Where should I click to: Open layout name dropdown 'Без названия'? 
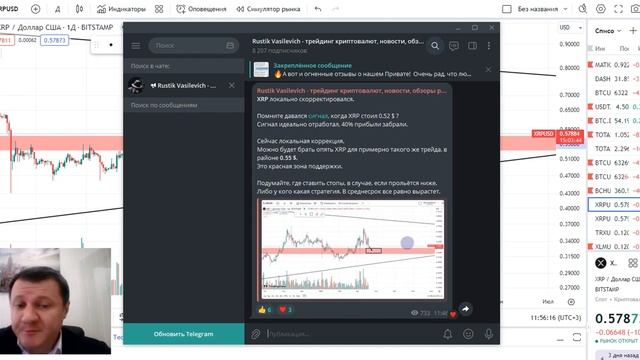coord(542,9)
